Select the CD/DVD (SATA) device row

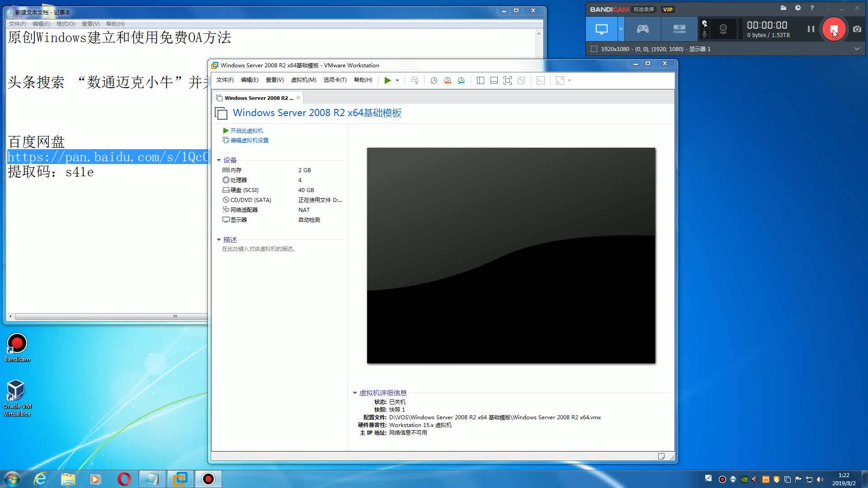[x=282, y=200]
